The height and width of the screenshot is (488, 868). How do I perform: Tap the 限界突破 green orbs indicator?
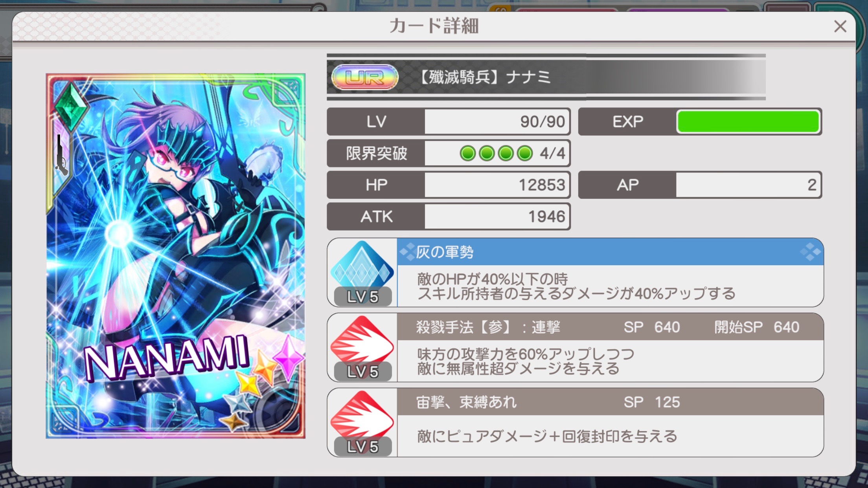[x=497, y=153]
